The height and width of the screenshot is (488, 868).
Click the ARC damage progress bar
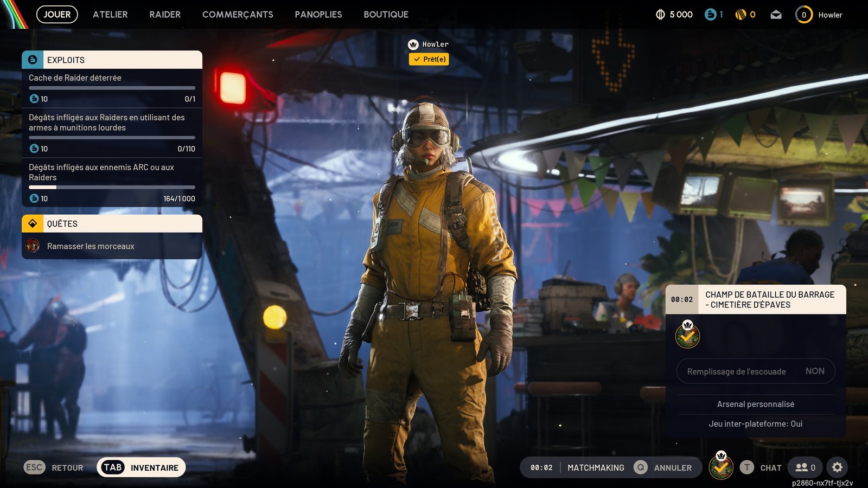point(112,187)
